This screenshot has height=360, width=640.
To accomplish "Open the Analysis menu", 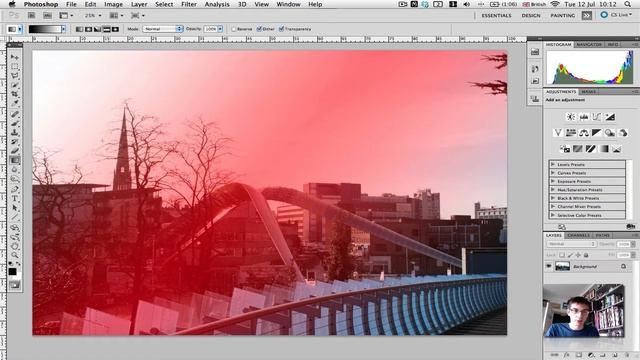I will click(217, 4).
